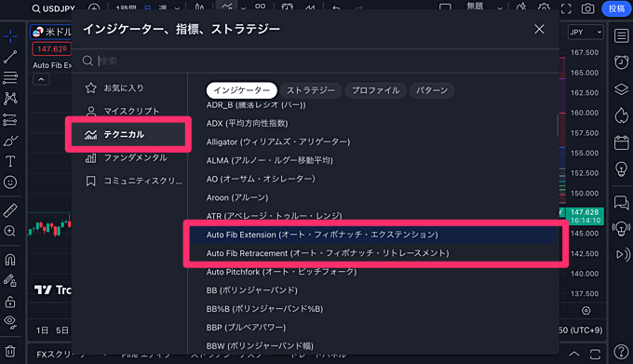The width and height of the screenshot is (633, 364).
Task: Take a chart snapshot with camera icon
Action: point(587,8)
